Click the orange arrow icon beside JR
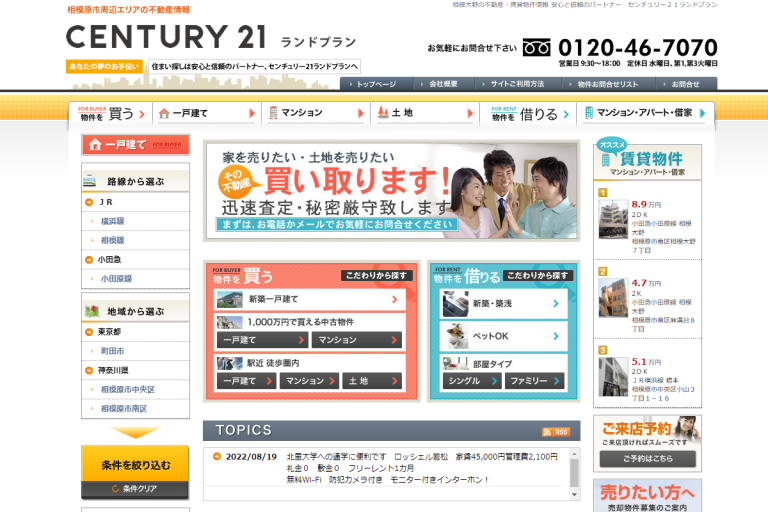Viewport: 768px width, 512px height. [x=89, y=202]
